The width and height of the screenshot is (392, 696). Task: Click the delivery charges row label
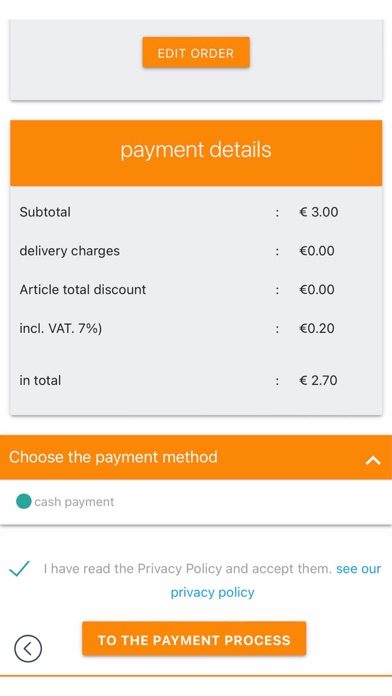click(70, 251)
